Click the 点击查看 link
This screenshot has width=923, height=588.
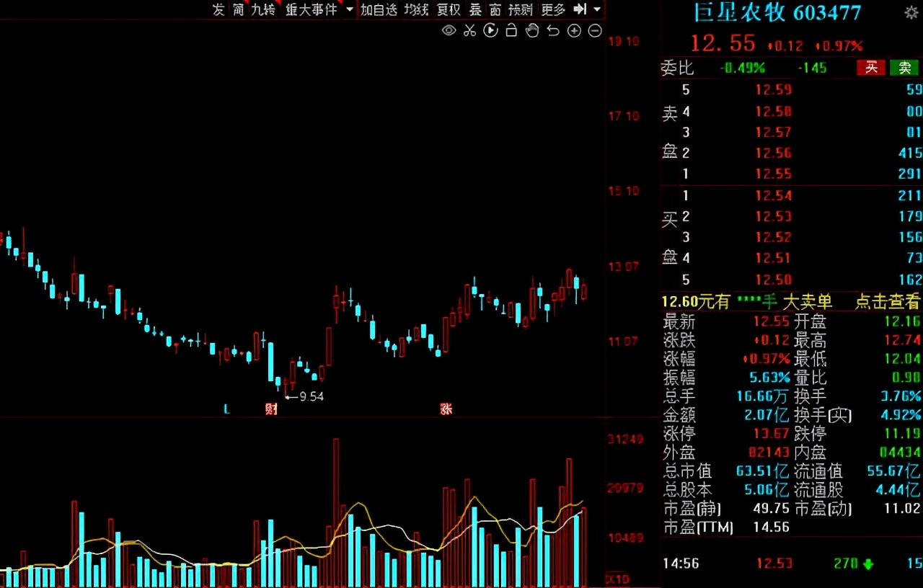pos(888,302)
